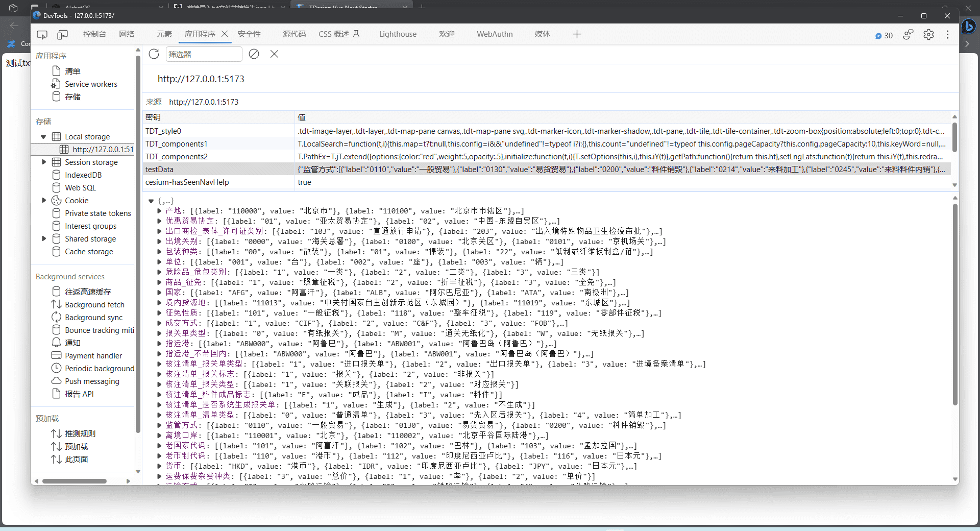980x531 pixels.
Task: Expand the Shared storage node
Action: point(43,238)
